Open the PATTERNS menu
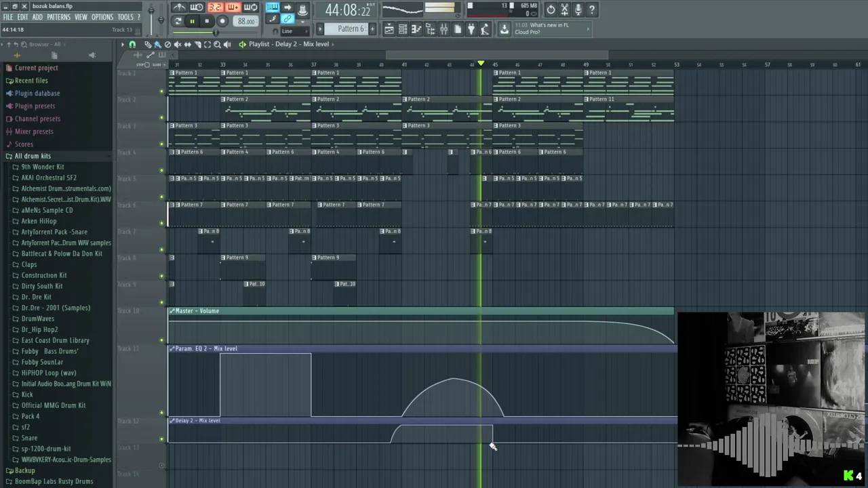The height and width of the screenshot is (488, 868). tap(58, 17)
